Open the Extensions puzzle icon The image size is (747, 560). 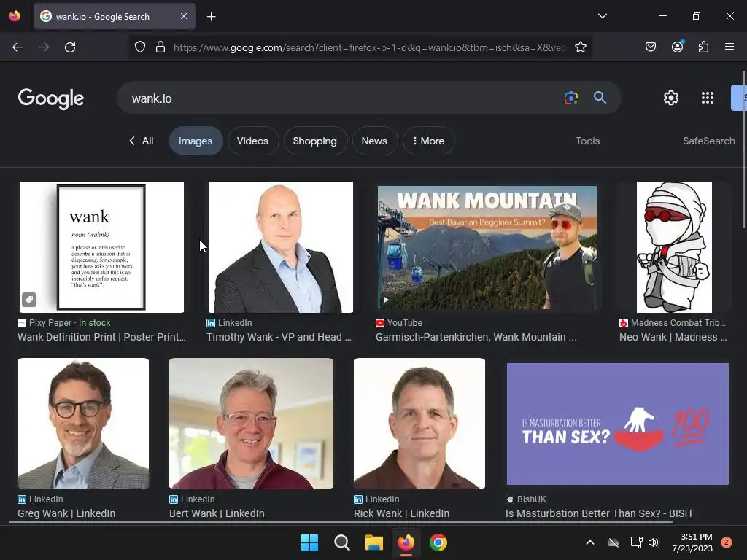coord(703,47)
